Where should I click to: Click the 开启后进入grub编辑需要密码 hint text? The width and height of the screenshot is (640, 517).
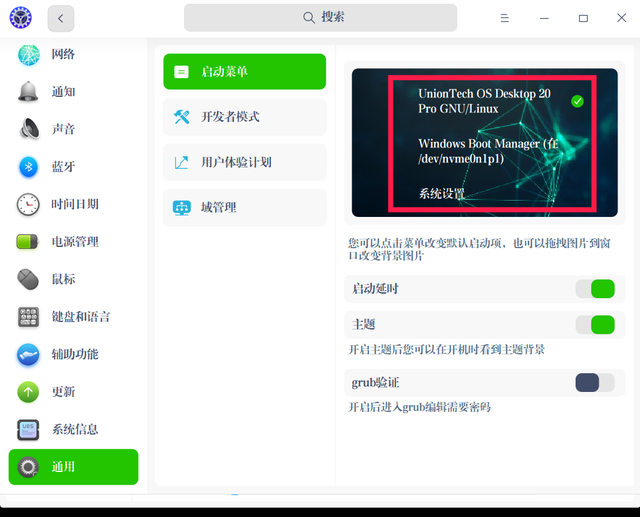[x=419, y=407]
